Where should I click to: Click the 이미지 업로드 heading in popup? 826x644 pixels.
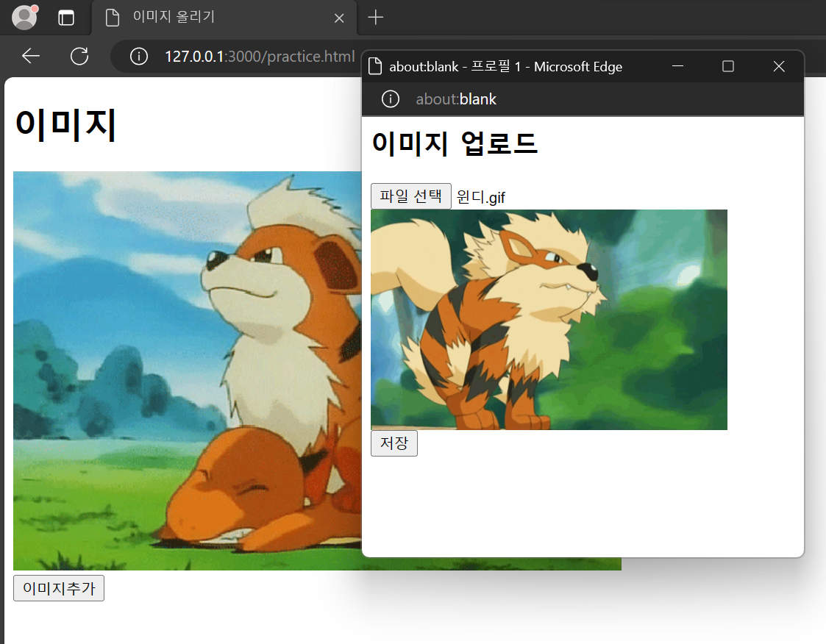(x=455, y=143)
